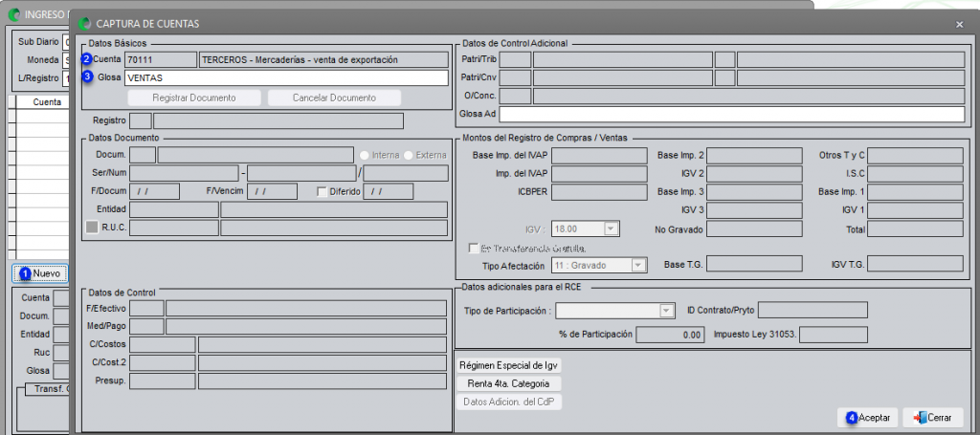This screenshot has width=980, height=435.
Task: Click the Registro code field
Action: point(140,120)
